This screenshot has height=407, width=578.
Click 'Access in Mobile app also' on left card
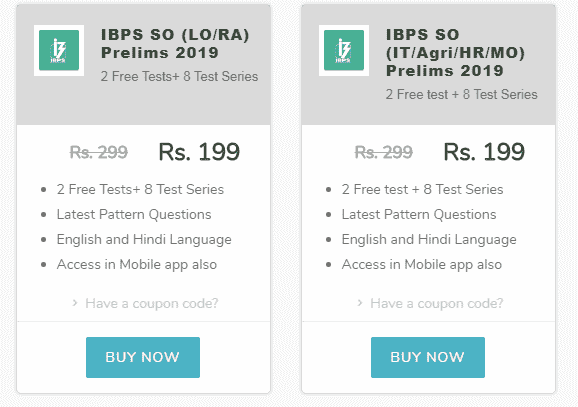pos(137,265)
